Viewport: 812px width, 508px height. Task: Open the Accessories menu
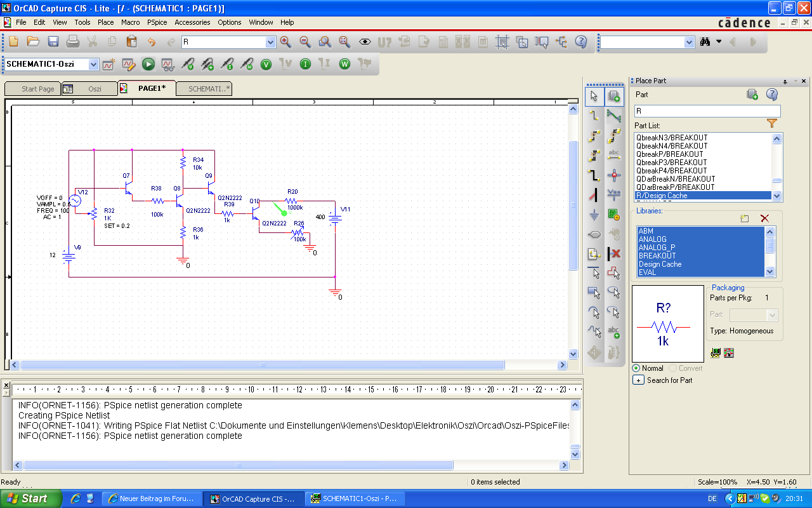[x=192, y=22]
